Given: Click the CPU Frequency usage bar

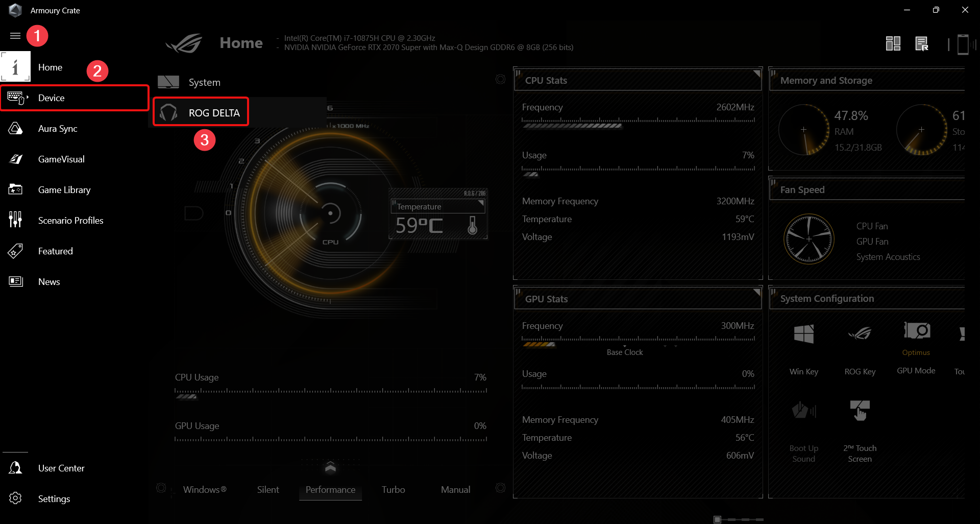Looking at the screenshot, I should [x=638, y=123].
